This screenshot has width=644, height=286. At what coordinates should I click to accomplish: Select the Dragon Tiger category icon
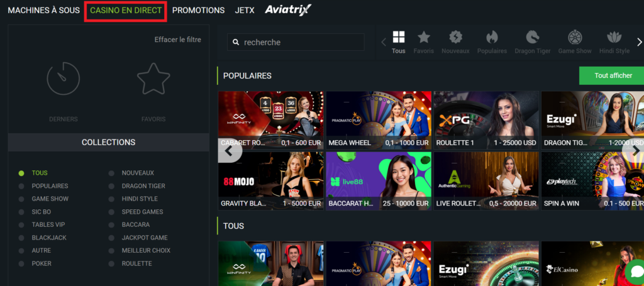[532, 37]
